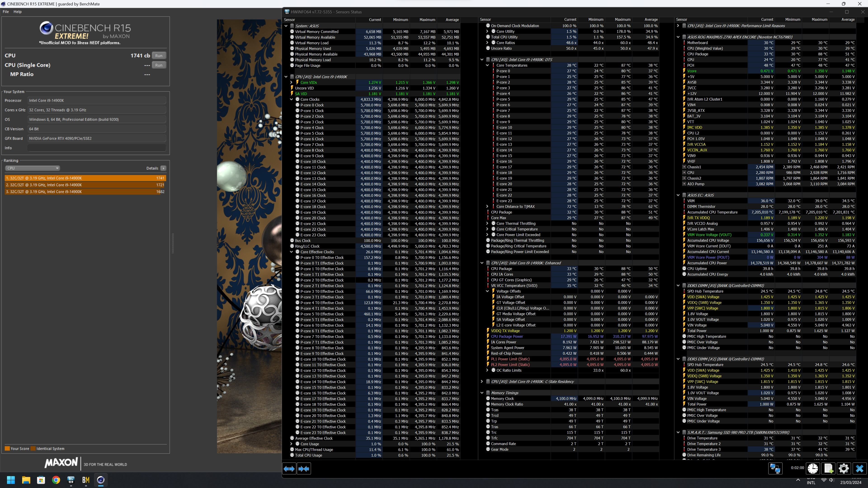Click the 23/03/2024 taskbar date
This screenshot has width=868, height=488.
pyautogui.click(x=851, y=483)
